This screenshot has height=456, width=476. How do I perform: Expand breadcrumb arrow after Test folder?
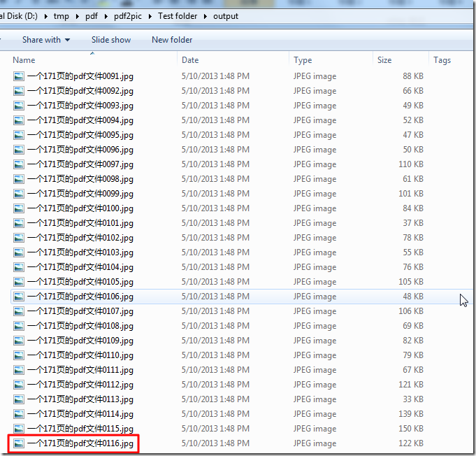tap(205, 16)
